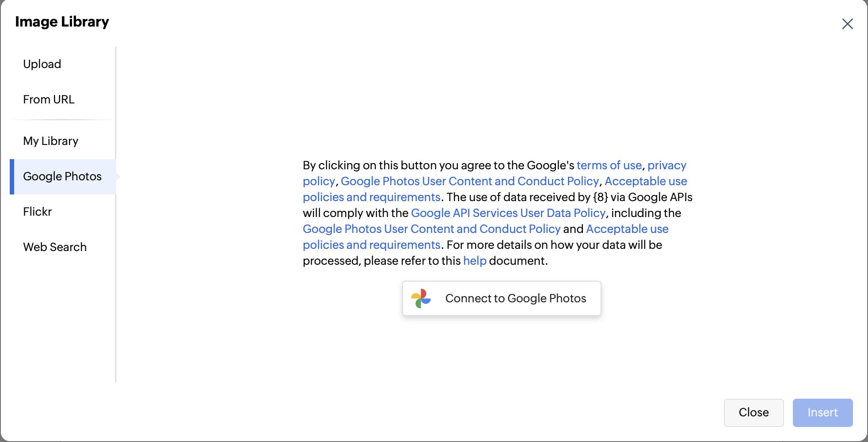This screenshot has height=442, width=868.
Task: Switch to the From URL tab
Action: coord(49,99)
